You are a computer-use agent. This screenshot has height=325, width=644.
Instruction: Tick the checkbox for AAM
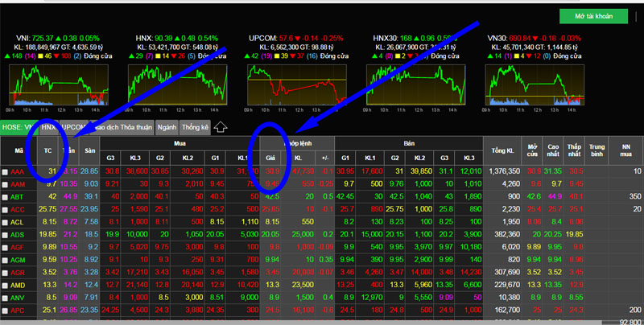tap(5, 185)
